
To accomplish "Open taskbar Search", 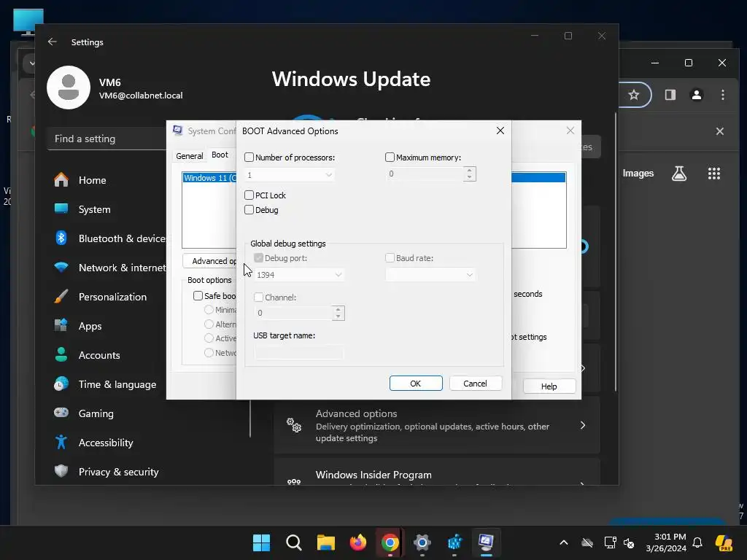I will coord(294,542).
